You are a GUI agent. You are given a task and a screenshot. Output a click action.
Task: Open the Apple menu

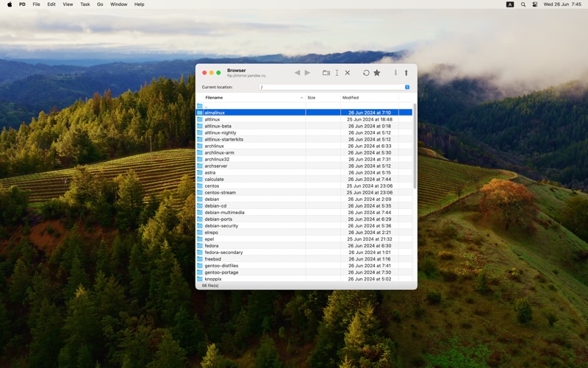(x=10, y=4)
